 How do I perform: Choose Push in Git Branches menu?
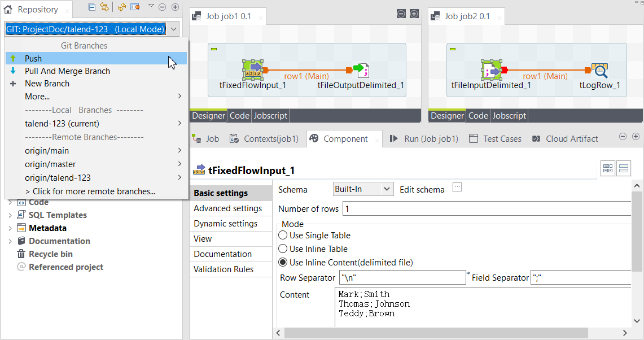point(96,58)
